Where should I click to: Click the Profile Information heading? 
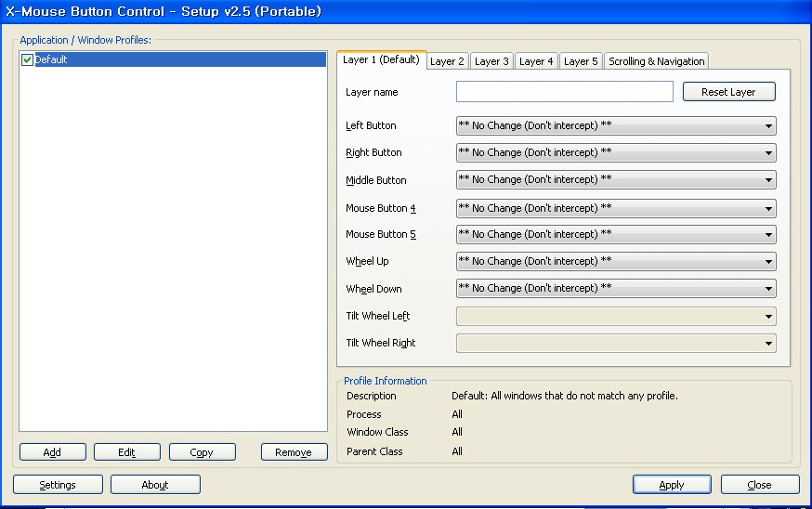point(386,381)
